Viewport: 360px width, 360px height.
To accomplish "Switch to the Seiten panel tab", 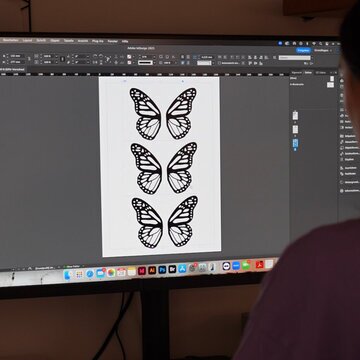I will (x=308, y=72).
